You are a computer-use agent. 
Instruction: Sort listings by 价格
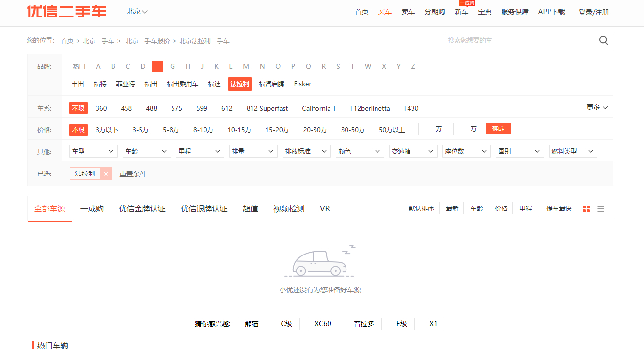point(501,208)
